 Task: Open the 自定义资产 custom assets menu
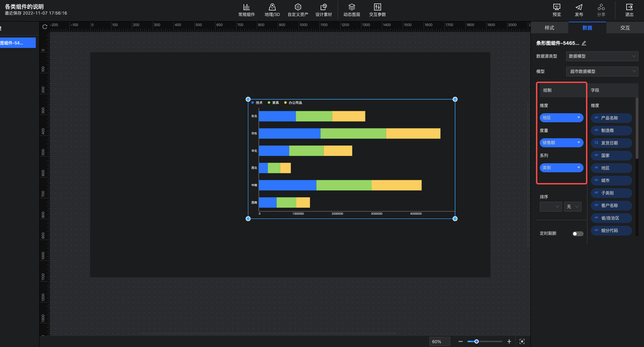(x=298, y=10)
